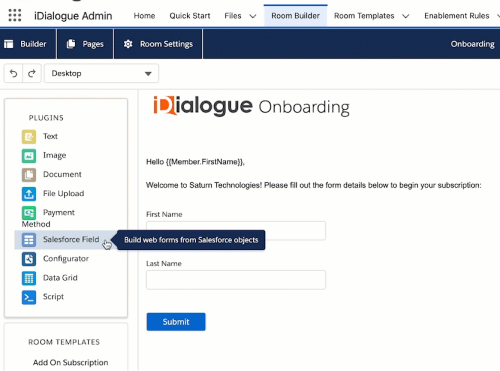500x371 pixels.
Task: Click the Salesforce Field label
Action: tap(71, 239)
